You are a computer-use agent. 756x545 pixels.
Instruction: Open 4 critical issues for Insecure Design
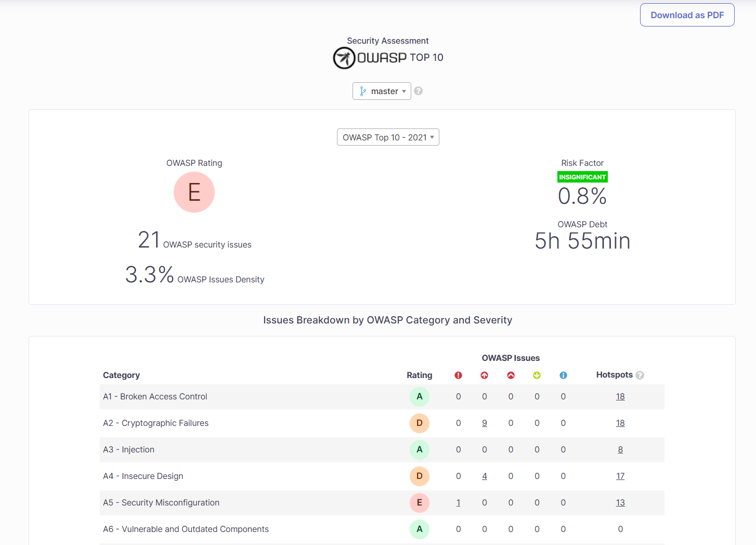point(485,476)
